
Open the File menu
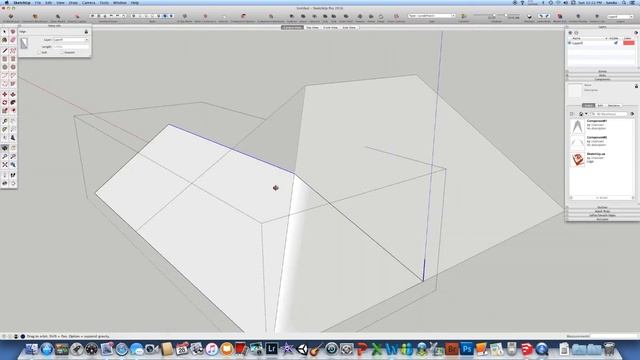[x=38, y=2]
